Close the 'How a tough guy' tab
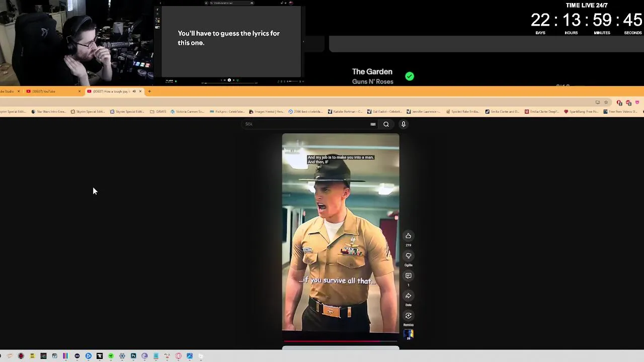Screen dimensions: 644x362 140,91
